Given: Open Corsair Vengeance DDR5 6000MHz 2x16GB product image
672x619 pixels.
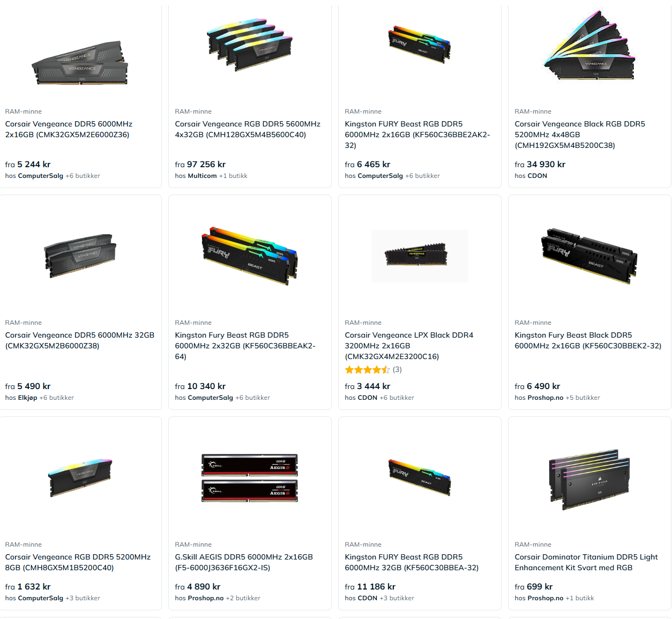Looking at the screenshot, I should (80, 62).
